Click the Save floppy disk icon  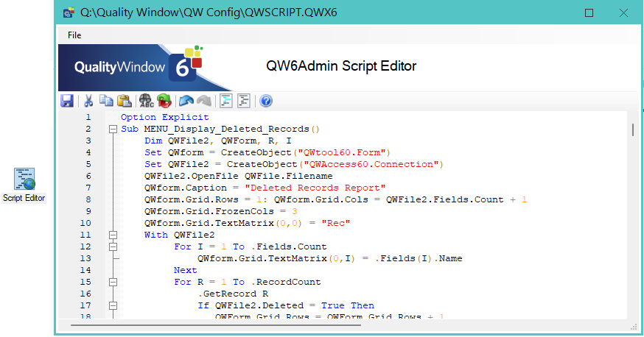(67, 101)
